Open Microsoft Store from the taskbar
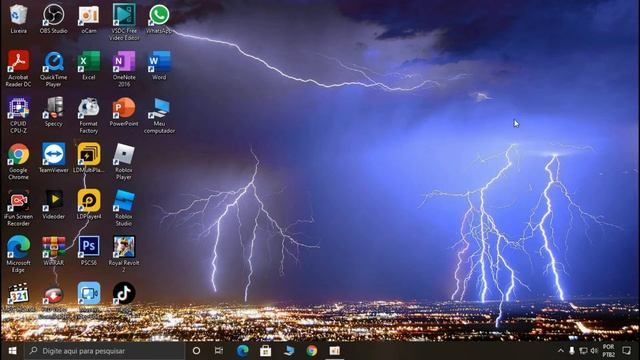The width and height of the screenshot is (640, 360). click(x=265, y=351)
